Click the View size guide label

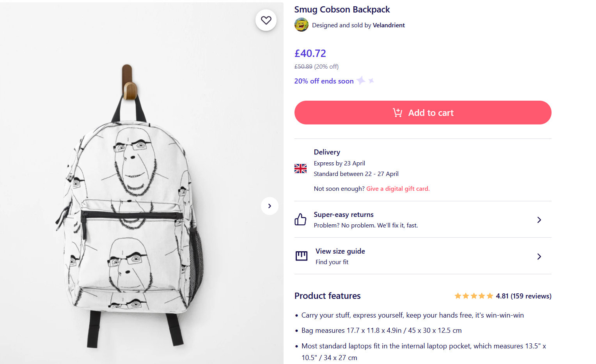tap(340, 251)
